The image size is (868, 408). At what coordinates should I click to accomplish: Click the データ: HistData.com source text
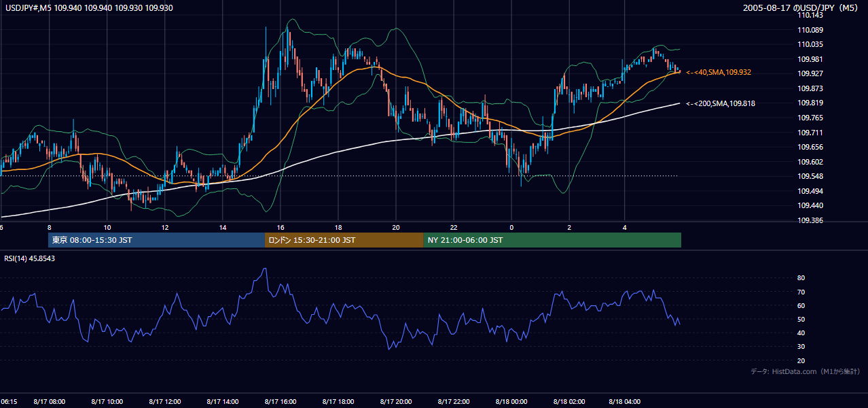806,371
